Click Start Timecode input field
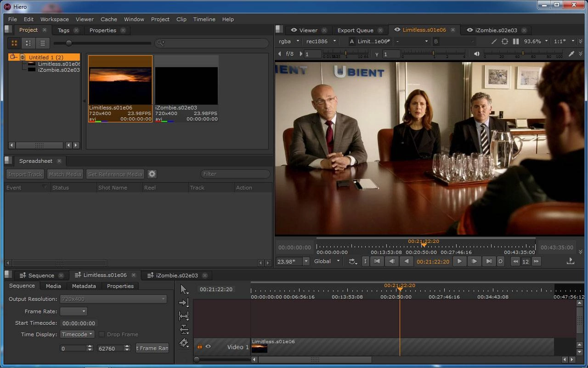The height and width of the screenshot is (368, 588). click(x=79, y=323)
